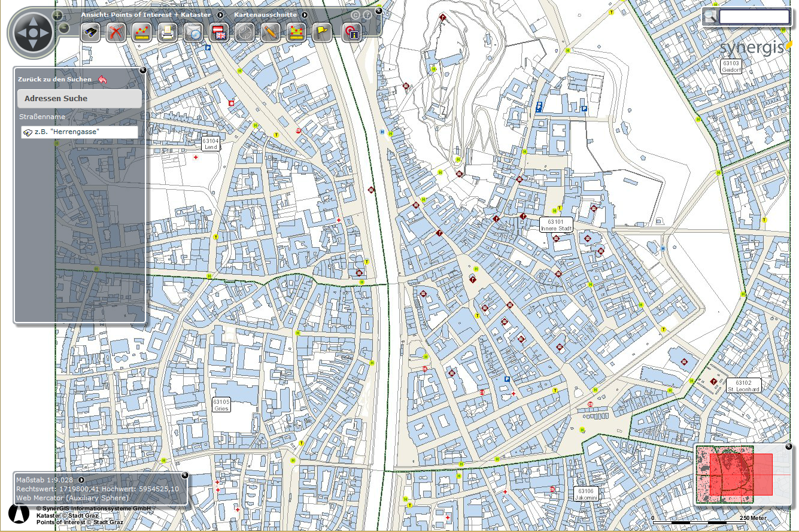
Task: Toggle the identify info tool
Action: tap(353, 33)
